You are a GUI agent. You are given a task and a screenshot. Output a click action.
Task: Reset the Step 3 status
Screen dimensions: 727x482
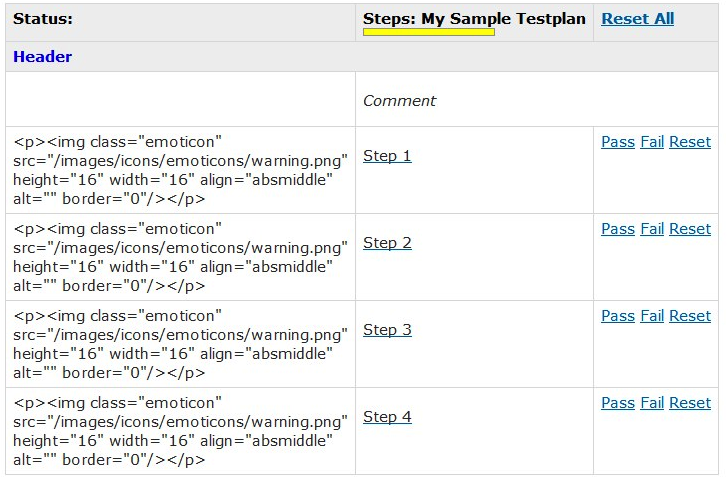click(690, 316)
